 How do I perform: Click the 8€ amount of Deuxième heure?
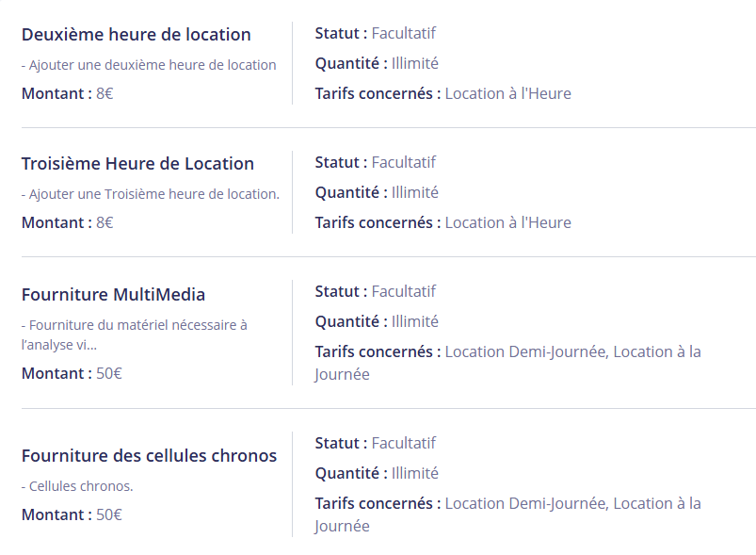(105, 93)
